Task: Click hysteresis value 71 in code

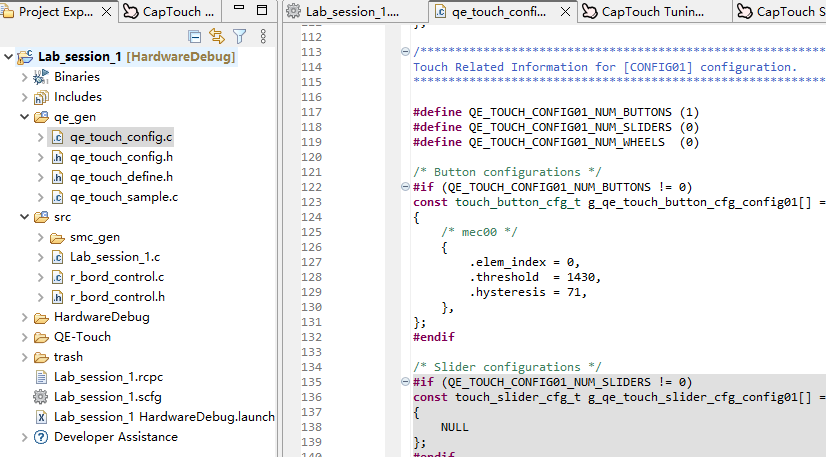Action: 574,292
